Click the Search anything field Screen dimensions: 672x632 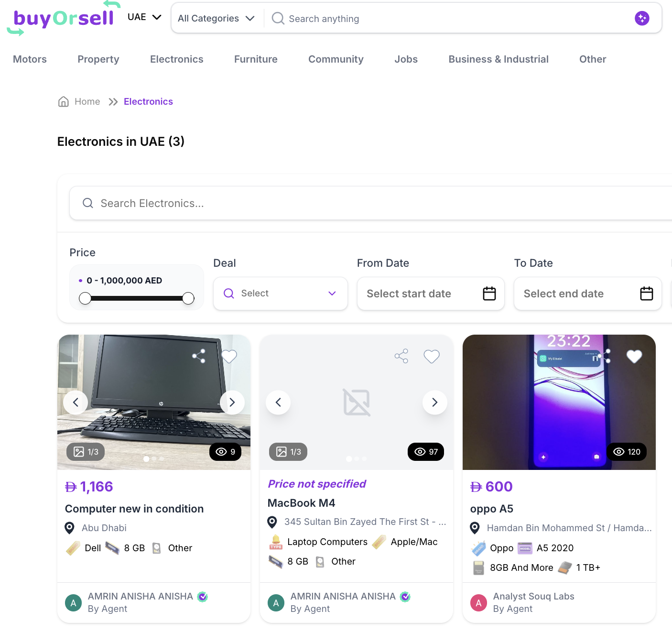449,19
